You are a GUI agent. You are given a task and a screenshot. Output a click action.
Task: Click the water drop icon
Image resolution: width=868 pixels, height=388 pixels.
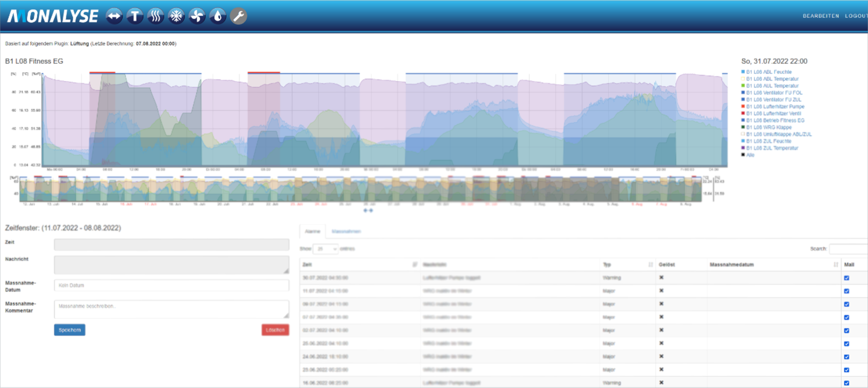point(218,16)
